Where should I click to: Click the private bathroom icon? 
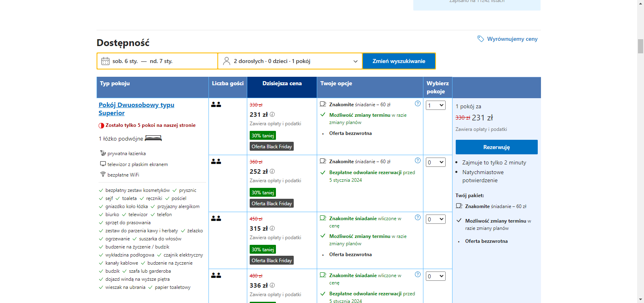(103, 153)
